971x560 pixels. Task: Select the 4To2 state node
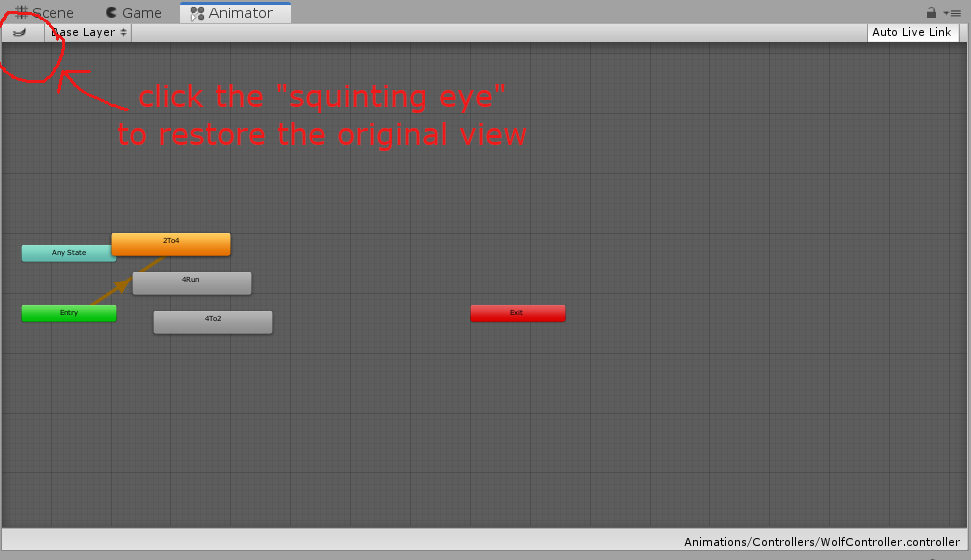[x=213, y=322]
